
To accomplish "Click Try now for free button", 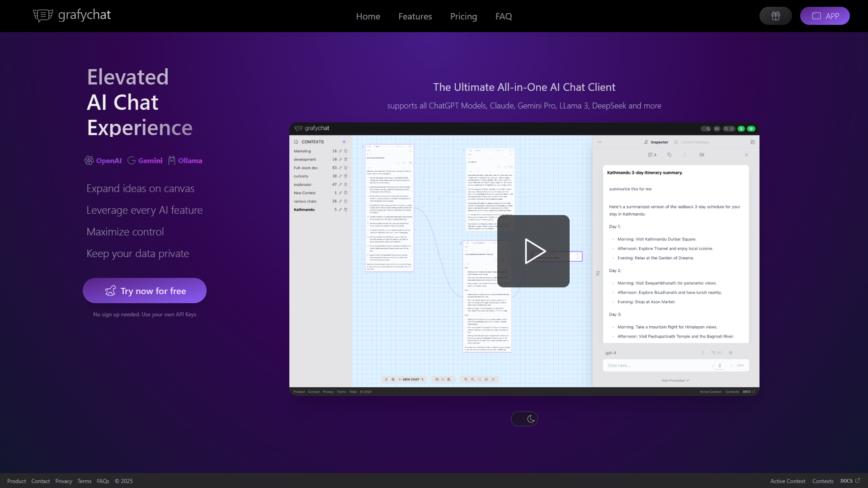I will pos(145,291).
